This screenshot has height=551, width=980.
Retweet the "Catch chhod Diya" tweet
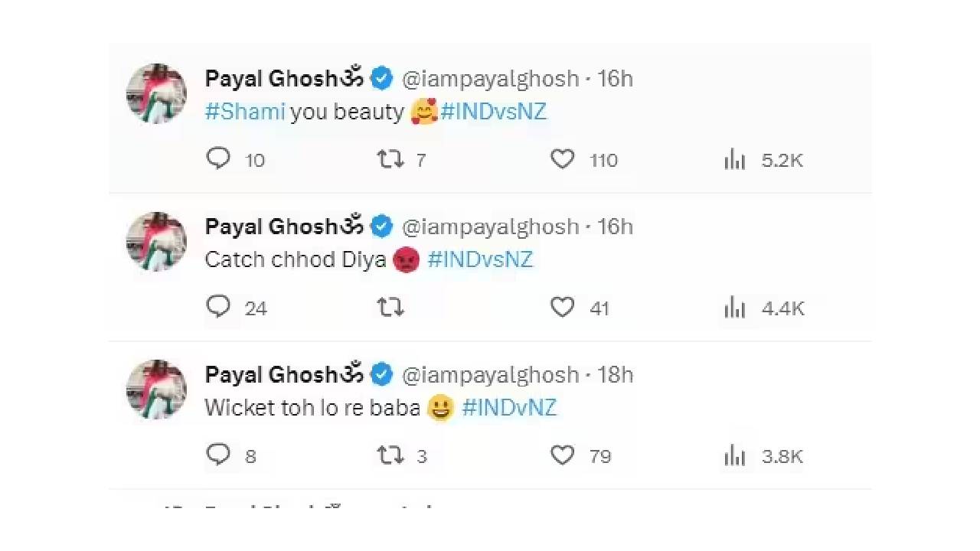tap(390, 308)
